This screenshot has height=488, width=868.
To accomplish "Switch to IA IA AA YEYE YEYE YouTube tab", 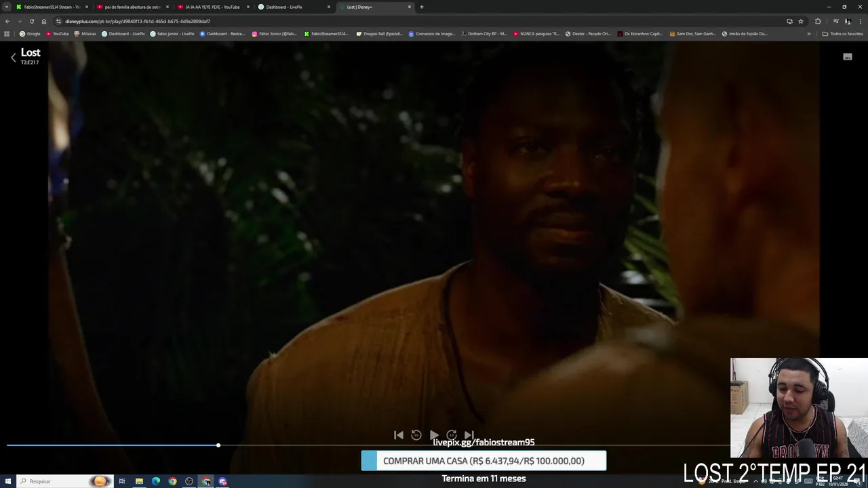I will click(213, 7).
